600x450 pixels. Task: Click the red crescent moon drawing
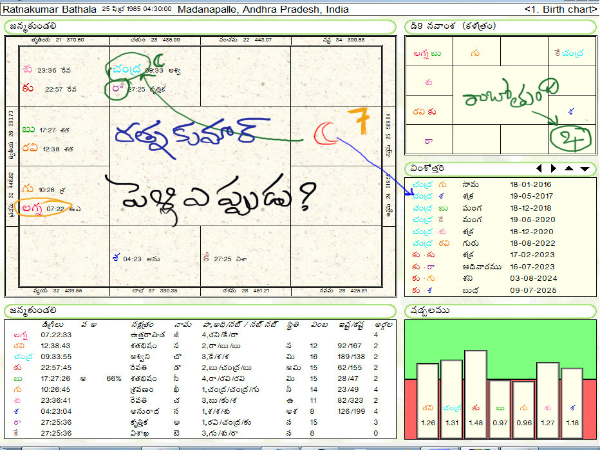click(x=322, y=131)
